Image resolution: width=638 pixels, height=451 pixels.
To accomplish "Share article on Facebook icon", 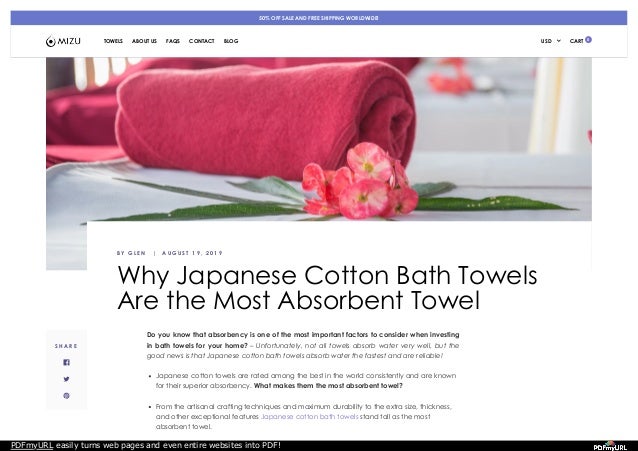I will [x=66, y=362].
